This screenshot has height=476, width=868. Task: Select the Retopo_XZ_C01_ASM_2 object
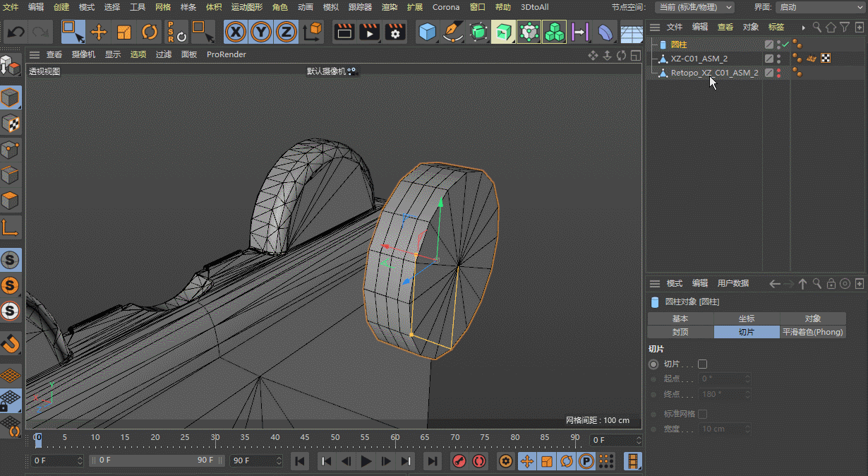tap(714, 73)
